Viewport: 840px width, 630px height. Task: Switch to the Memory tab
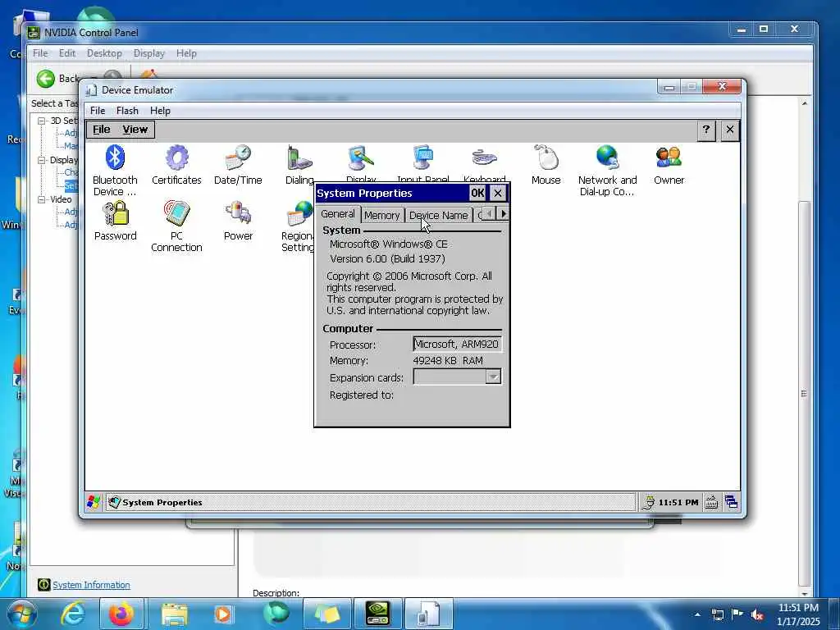pos(382,215)
